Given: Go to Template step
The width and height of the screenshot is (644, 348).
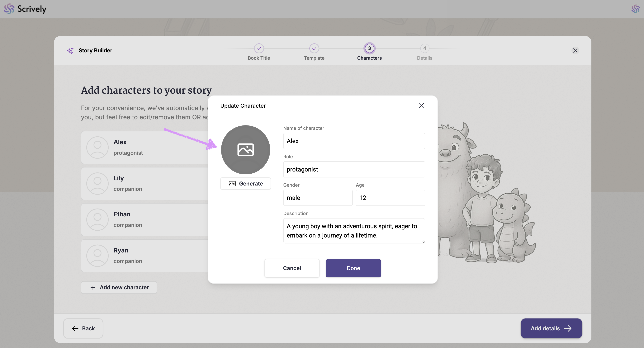Looking at the screenshot, I should [314, 49].
